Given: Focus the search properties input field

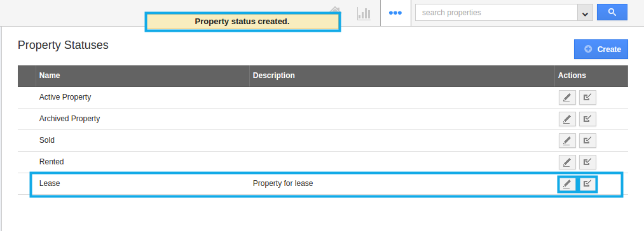Looking at the screenshot, I should (497, 13).
